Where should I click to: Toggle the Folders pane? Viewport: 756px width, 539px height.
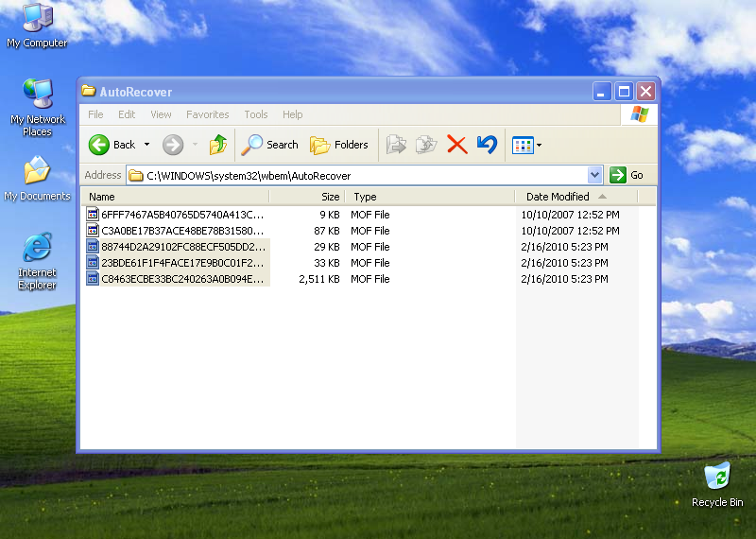click(x=339, y=145)
